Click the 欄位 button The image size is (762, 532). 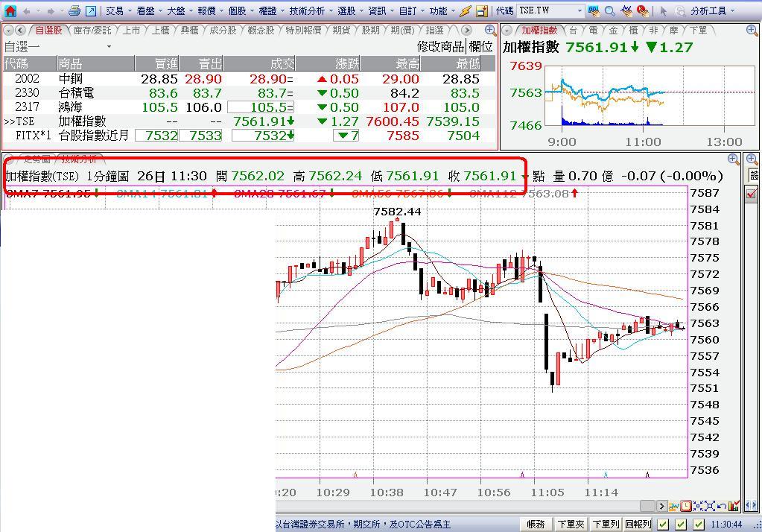pyautogui.click(x=480, y=47)
